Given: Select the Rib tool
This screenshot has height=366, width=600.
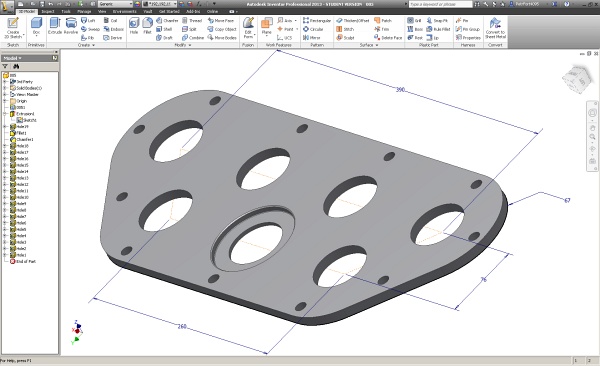Looking at the screenshot, I should pos(88,38).
